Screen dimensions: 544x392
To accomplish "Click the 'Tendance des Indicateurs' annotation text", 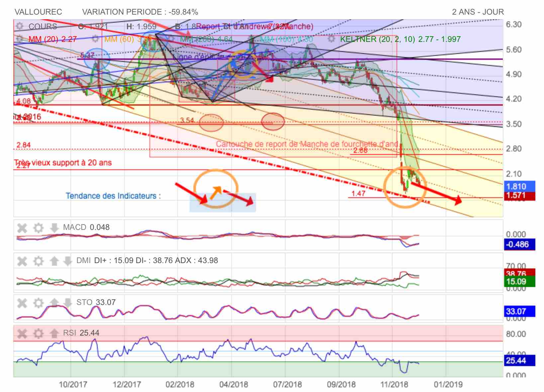I will tap(113, 196).
